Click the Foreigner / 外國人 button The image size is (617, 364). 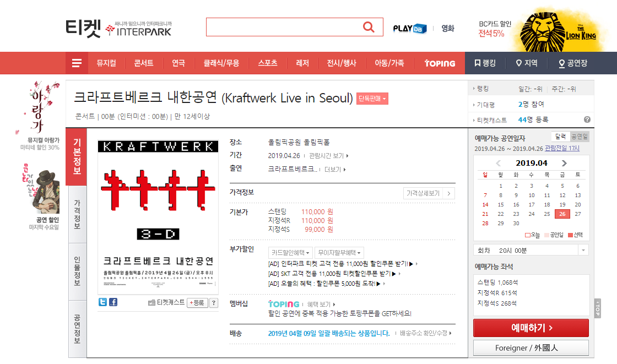click(x=531, y=348)
